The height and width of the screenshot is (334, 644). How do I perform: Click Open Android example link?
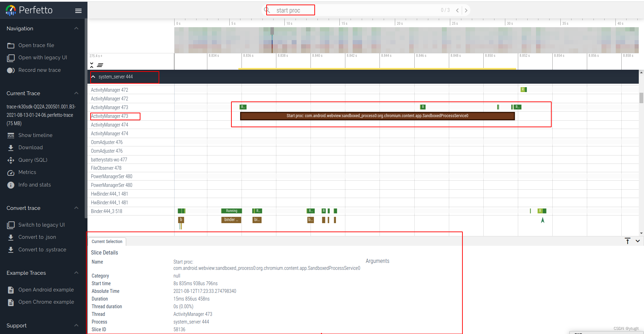pos(46,290)
